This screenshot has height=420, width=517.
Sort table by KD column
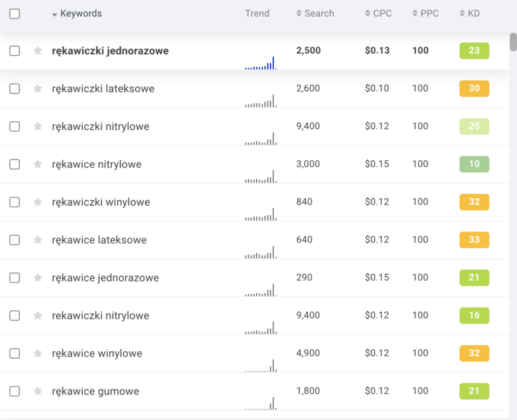[469, 13]
